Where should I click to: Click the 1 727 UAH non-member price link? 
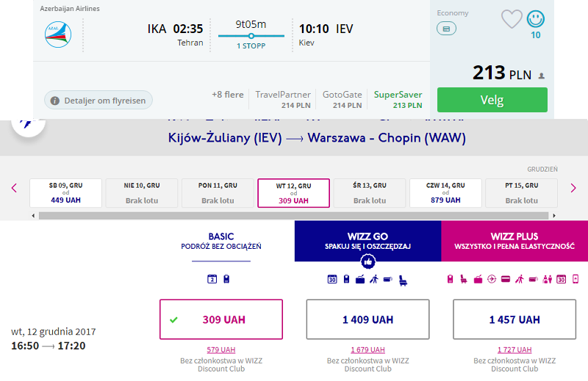(x=514, y=350)
